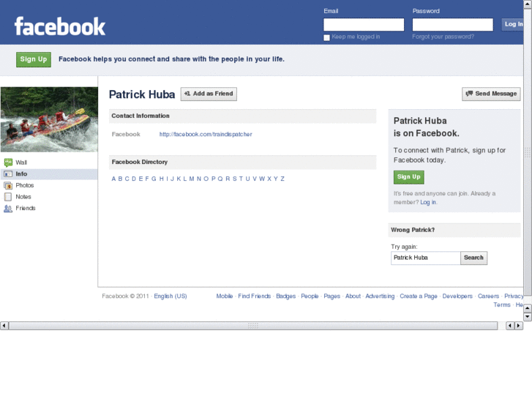Click the Patrick Huba profile name heading
This screenshot has width=532, height=399.
point(142,94)
